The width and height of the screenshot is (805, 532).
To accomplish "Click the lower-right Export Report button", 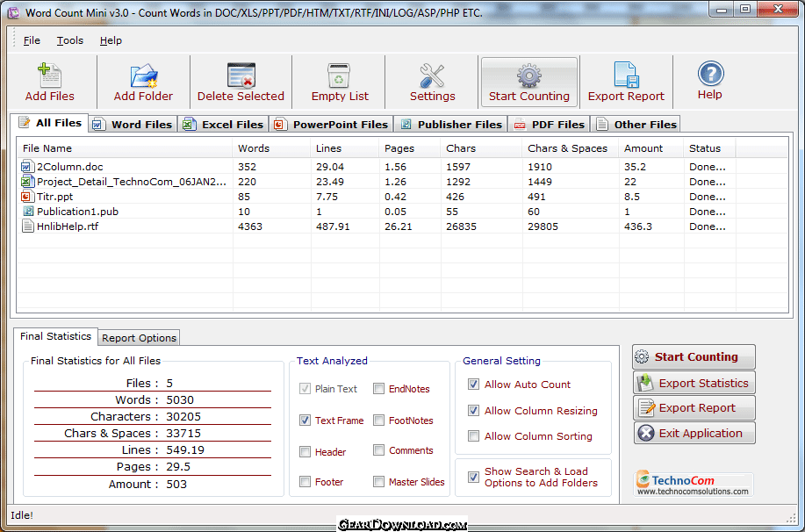I will point(694,408).
